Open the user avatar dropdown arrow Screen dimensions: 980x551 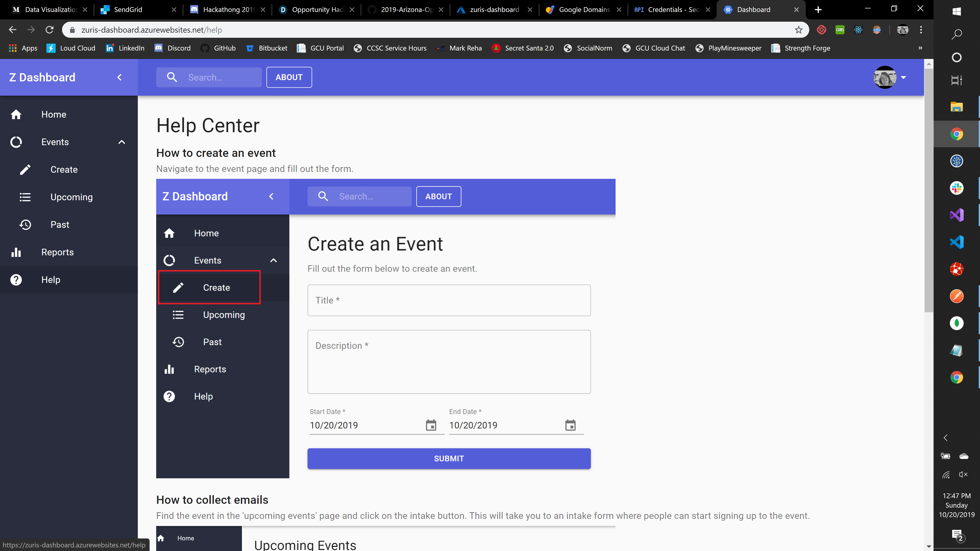click(903, 78)
